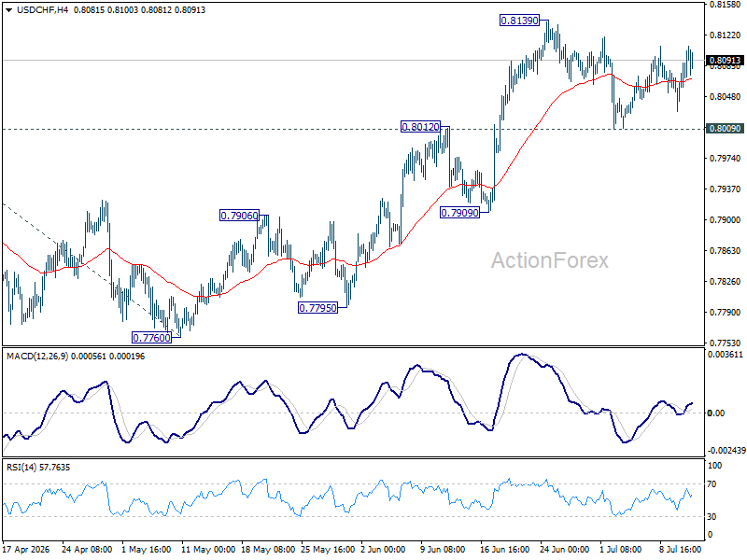The width and height of the screenshot is (747, 560).
Task: Open the chart menu triangle beside USDCHF,H4
Action: point(9,10)
